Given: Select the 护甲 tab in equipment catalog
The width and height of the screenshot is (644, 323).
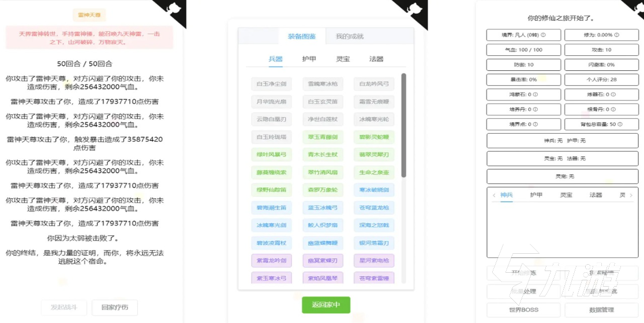Looking at the screenshot, I should pos(309,59).
